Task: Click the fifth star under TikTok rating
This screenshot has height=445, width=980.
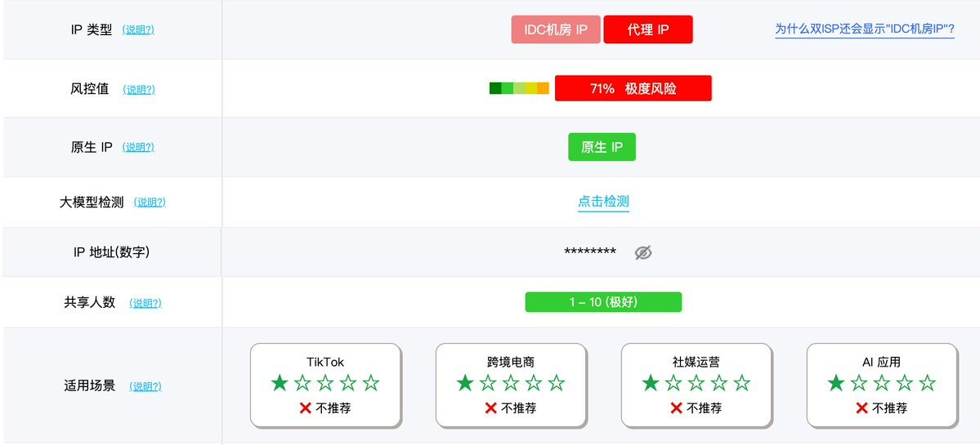Action: click(x=370, y=383)
